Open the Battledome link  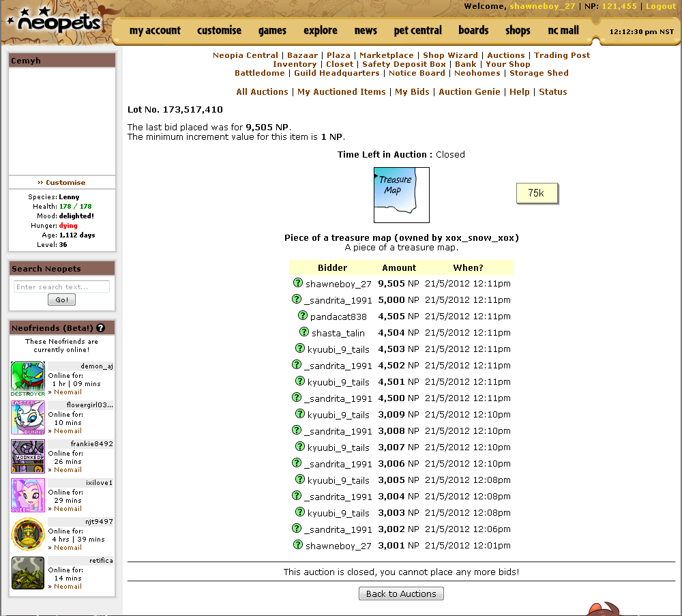[x=260, y=73]
